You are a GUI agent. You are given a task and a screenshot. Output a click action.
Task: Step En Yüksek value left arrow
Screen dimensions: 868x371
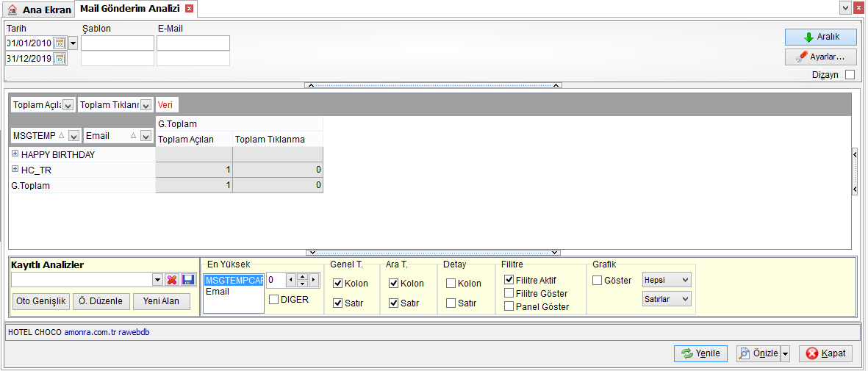(x=290, y=280)
